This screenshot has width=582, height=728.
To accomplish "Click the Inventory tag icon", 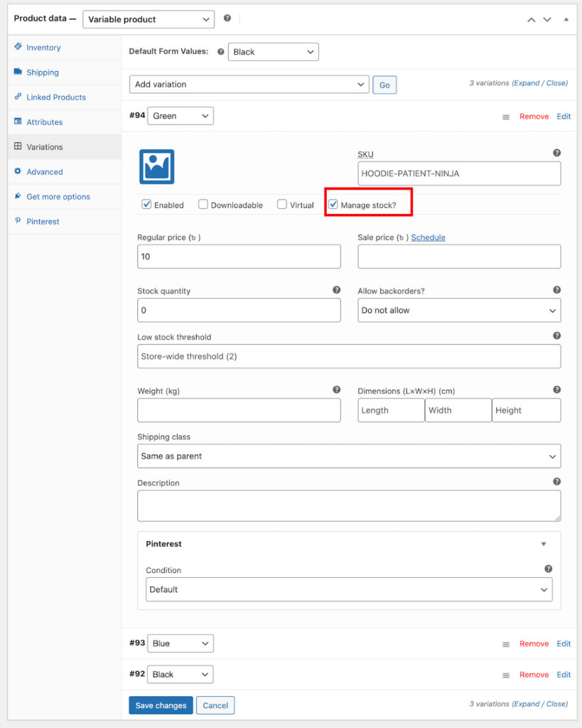I will 18,46.
